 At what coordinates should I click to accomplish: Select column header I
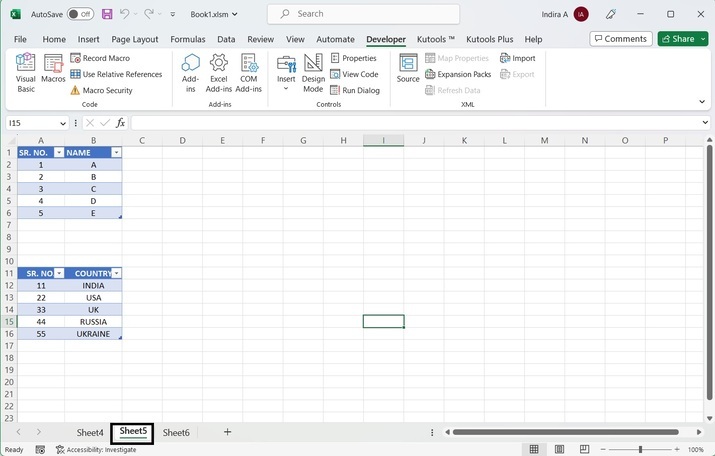383,140
